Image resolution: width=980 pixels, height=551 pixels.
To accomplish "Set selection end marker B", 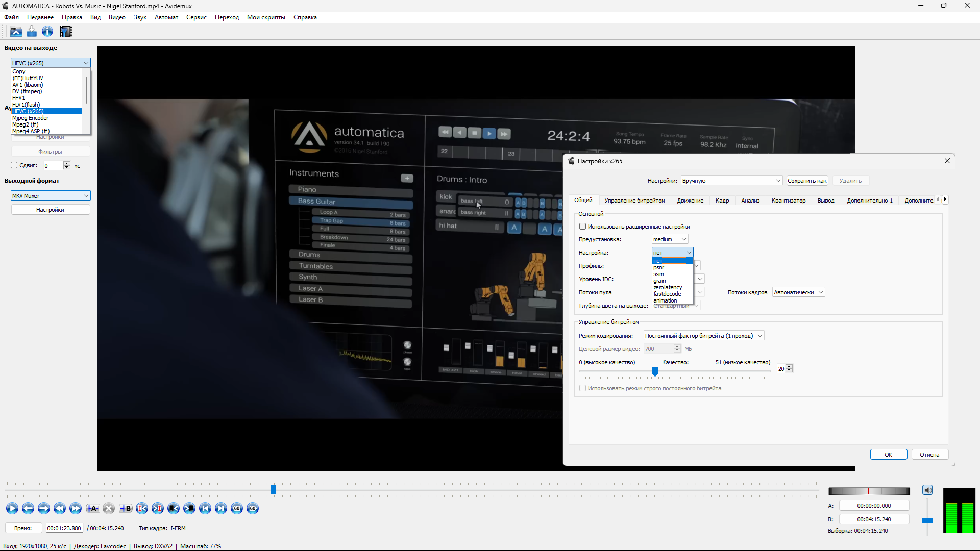I will tap(126, 508).
